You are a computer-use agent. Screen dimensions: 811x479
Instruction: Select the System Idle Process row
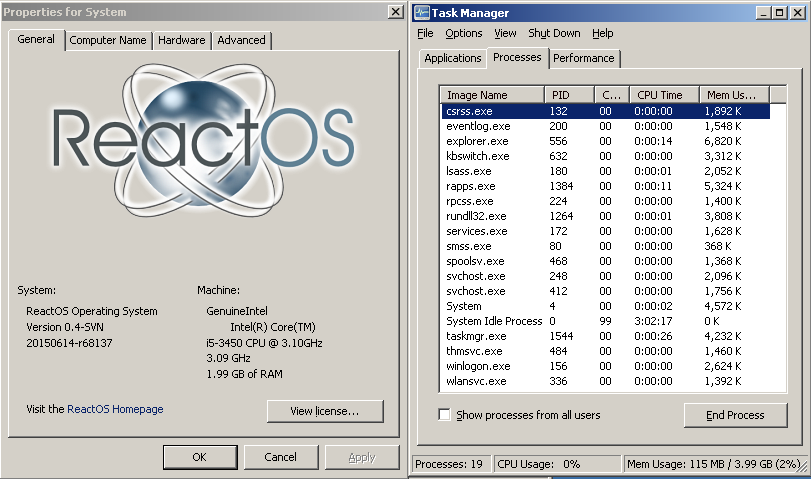(x=606, y=321)
